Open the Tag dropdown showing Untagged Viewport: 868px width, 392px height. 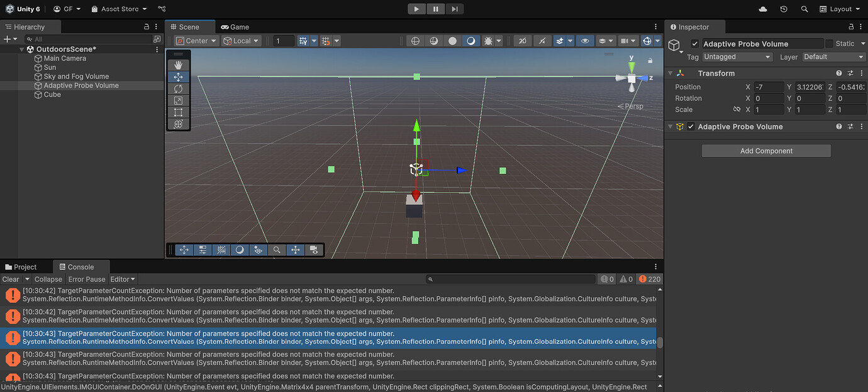pyautogui.click(x=737, y=57)
